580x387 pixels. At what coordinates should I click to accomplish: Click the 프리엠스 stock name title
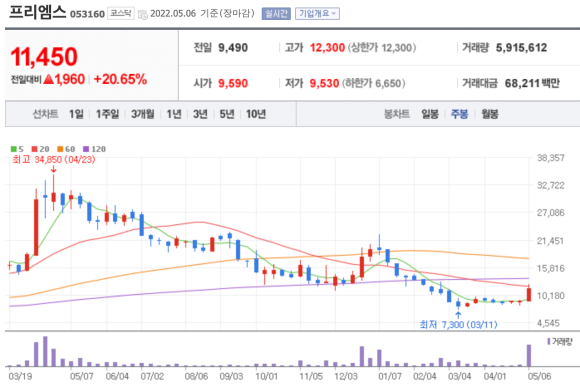37,12
